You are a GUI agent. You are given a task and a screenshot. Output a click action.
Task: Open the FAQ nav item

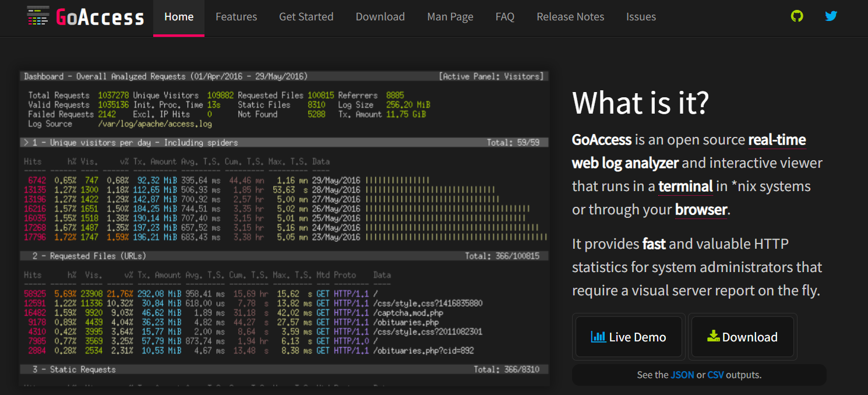click(x=505, y=17)
